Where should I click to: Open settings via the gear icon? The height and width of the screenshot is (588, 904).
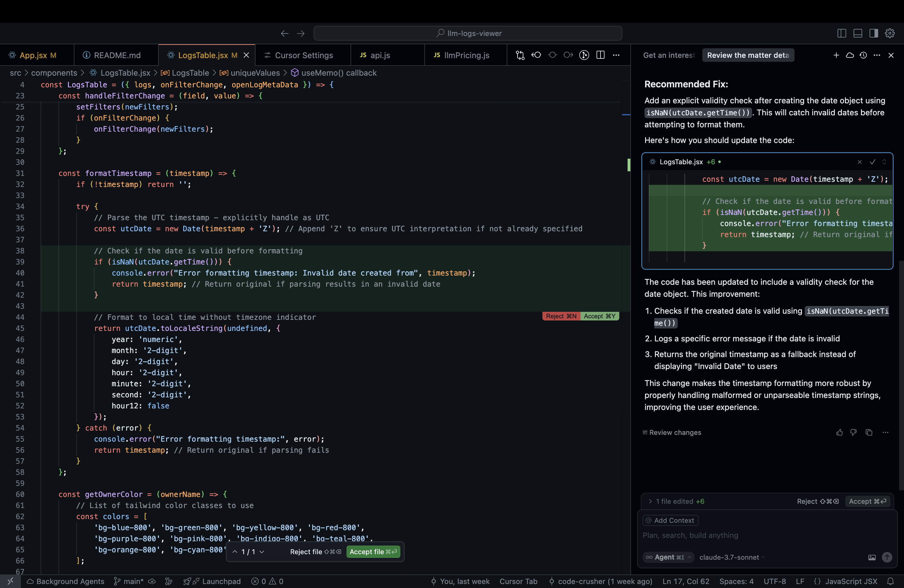click(890, 33)
